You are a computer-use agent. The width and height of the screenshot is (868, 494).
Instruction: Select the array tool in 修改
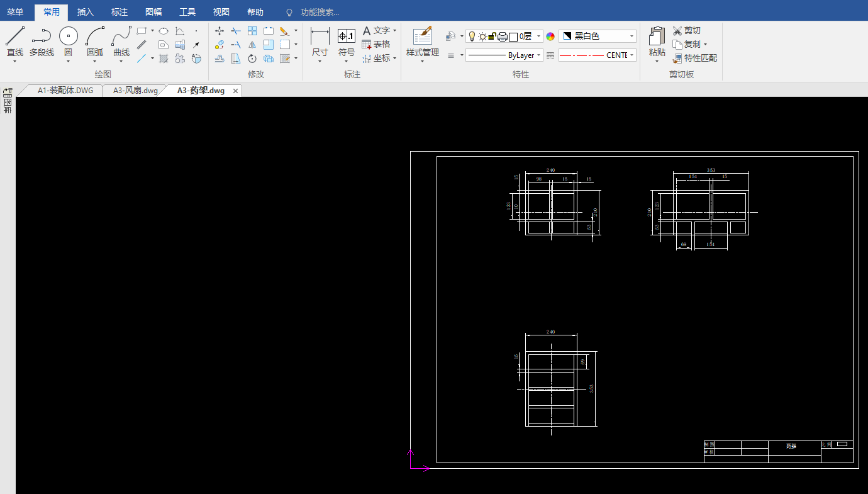252,30
